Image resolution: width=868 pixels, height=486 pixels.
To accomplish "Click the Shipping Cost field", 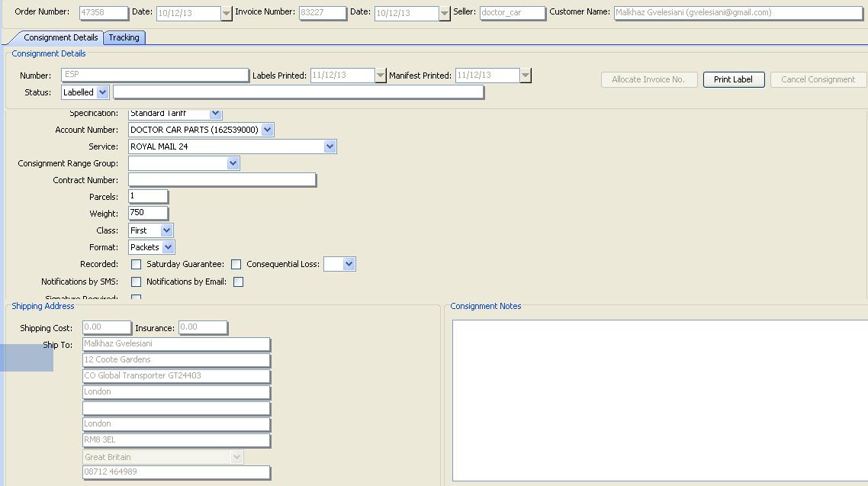I will (x=107, y=328).
